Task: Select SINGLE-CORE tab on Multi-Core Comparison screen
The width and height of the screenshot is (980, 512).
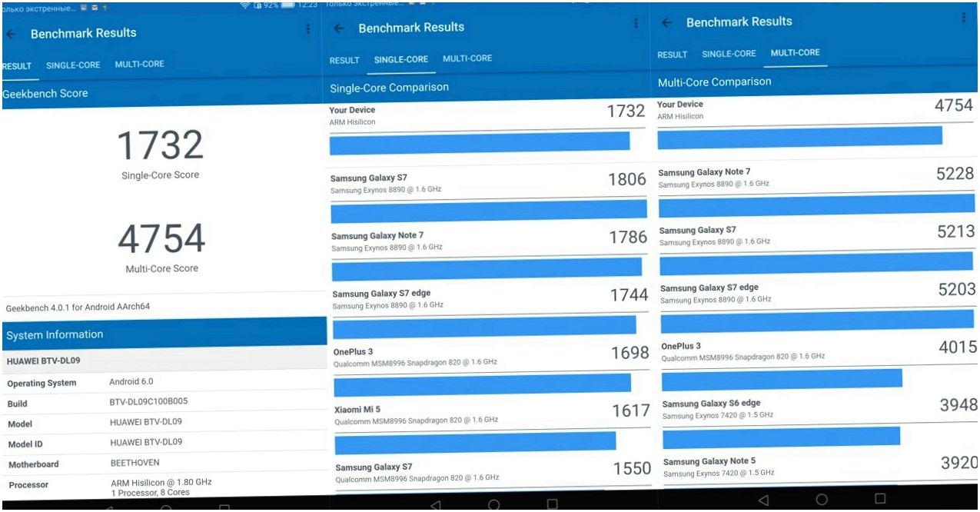Action: click(729, 54)
